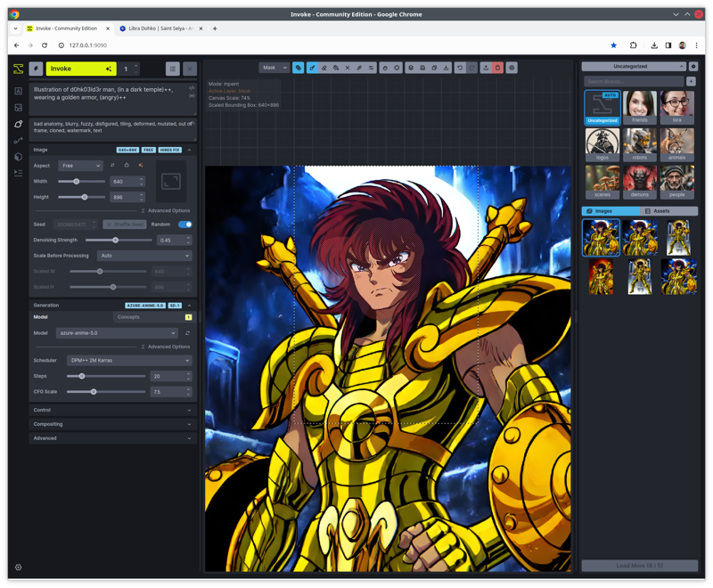This screenshot has width=713, height=588.
Task: Select the Eraser tool
Action: (324, 68)
